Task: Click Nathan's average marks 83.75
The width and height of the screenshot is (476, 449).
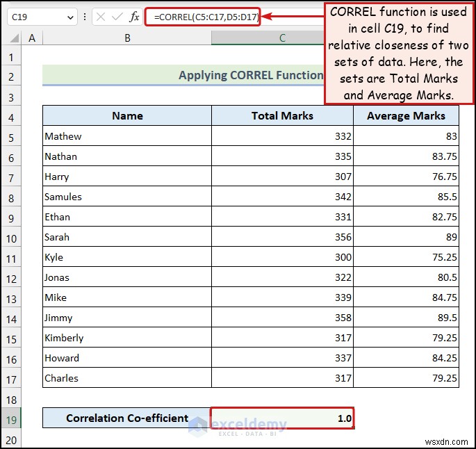Action: (407, 156)
